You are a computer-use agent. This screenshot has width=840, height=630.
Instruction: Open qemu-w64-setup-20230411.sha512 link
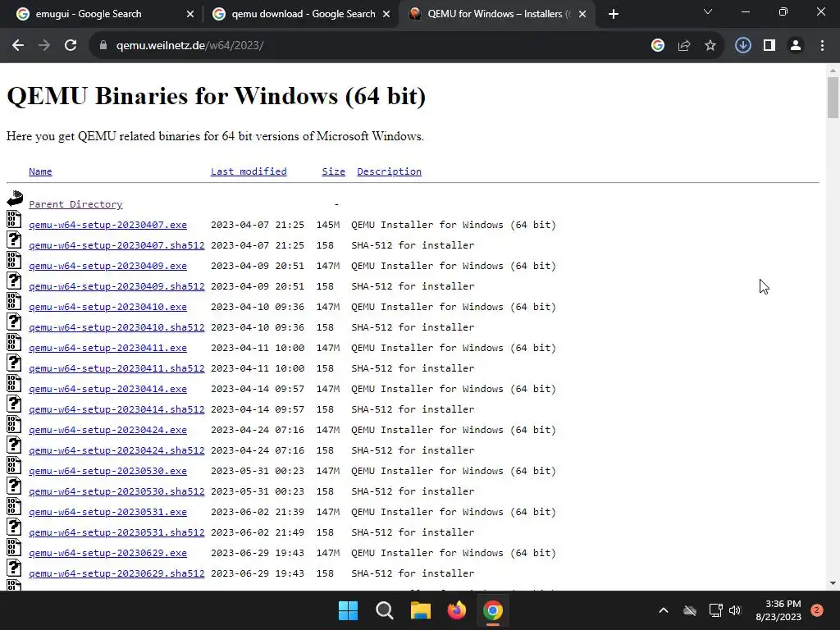pos(116,368)
